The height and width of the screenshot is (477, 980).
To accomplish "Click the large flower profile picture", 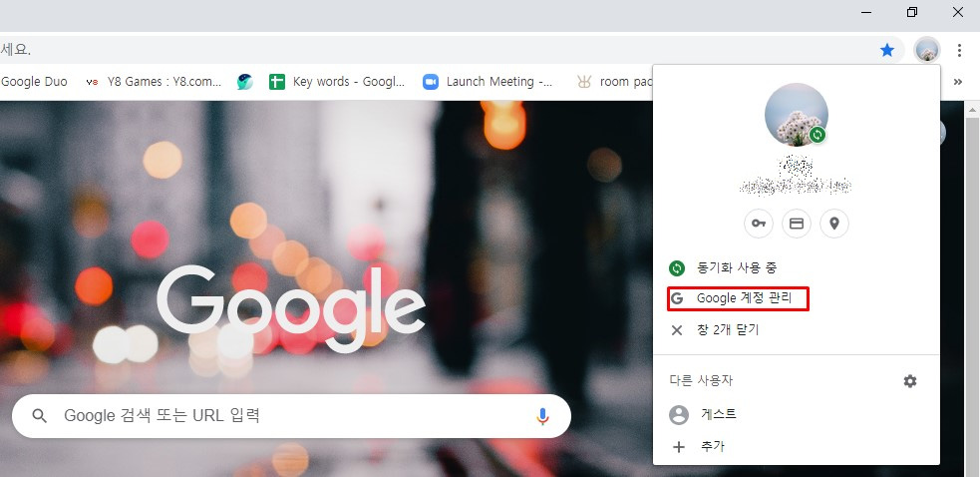I will [x=797, y=115].
